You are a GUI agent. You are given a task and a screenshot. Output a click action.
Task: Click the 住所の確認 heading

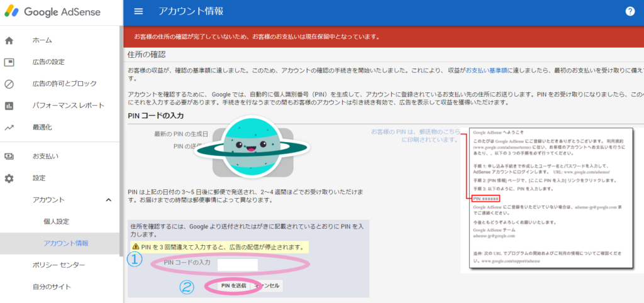tap(147, 55)
